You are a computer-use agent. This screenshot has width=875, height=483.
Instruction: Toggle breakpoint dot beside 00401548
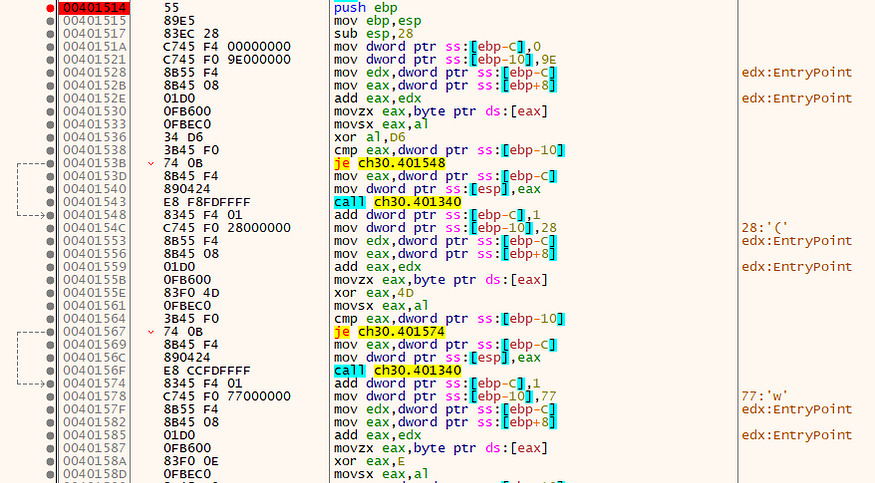50,215
